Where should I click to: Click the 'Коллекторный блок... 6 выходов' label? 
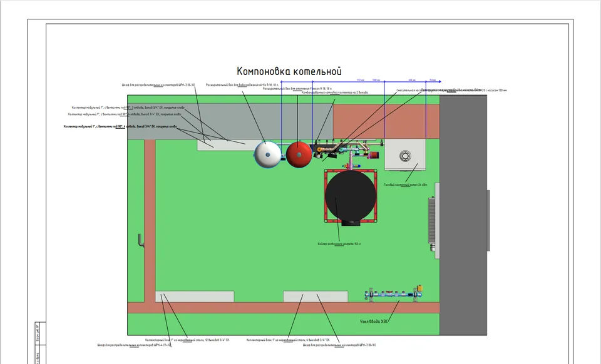[288, 340]
